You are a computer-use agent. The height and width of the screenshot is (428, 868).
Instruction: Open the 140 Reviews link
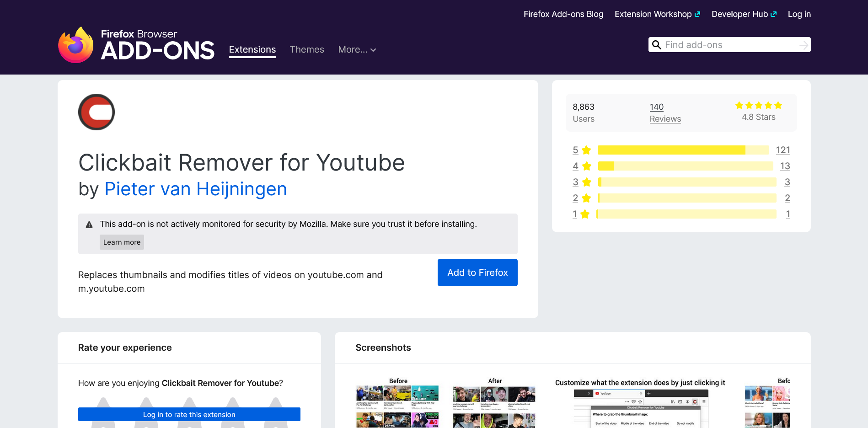coord(665,113)
